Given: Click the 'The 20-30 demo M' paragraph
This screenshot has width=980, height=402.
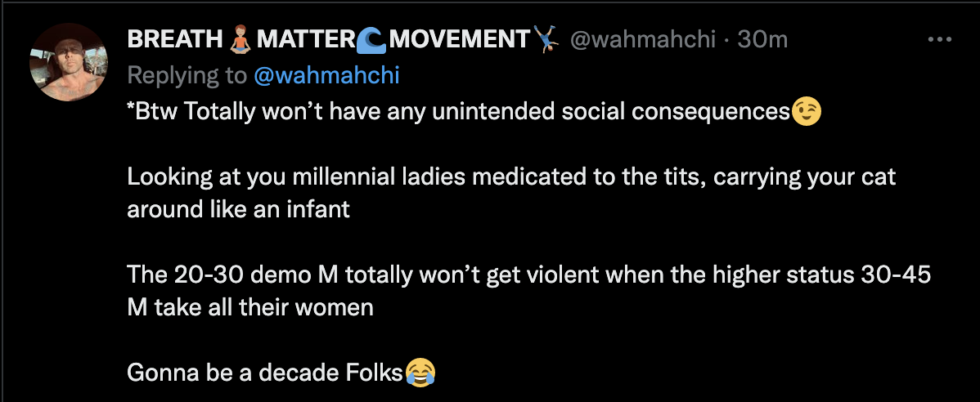Looking at the screenshot, I should click(x=528, y=291).
